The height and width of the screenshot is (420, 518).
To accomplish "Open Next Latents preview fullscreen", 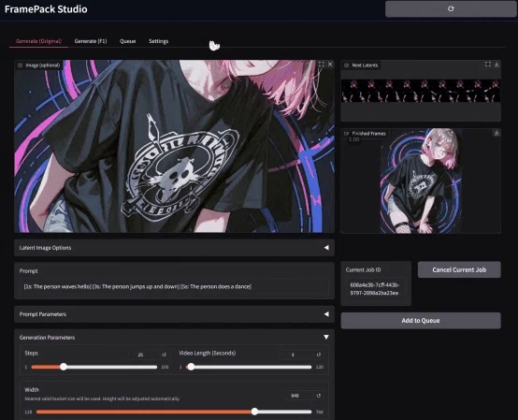I will point(487,65).
